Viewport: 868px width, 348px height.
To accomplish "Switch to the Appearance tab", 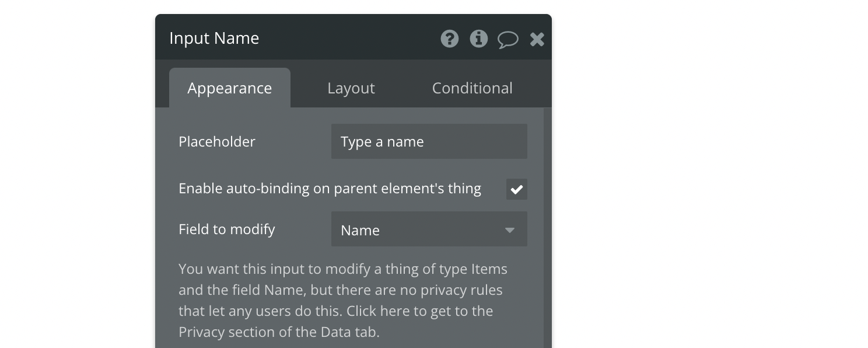I will (x=230, y=88).
